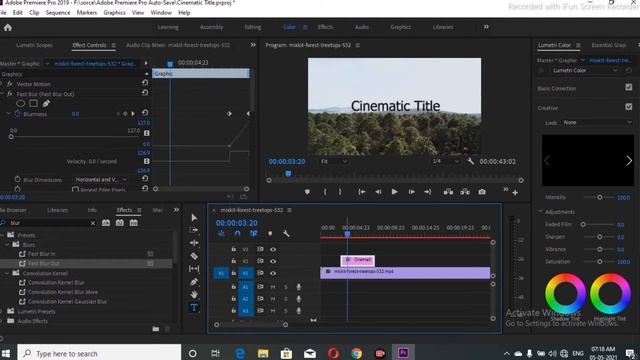640x360 pixels.
Task: Collapse the Blurs presets folder
Action: pos(7,244)
